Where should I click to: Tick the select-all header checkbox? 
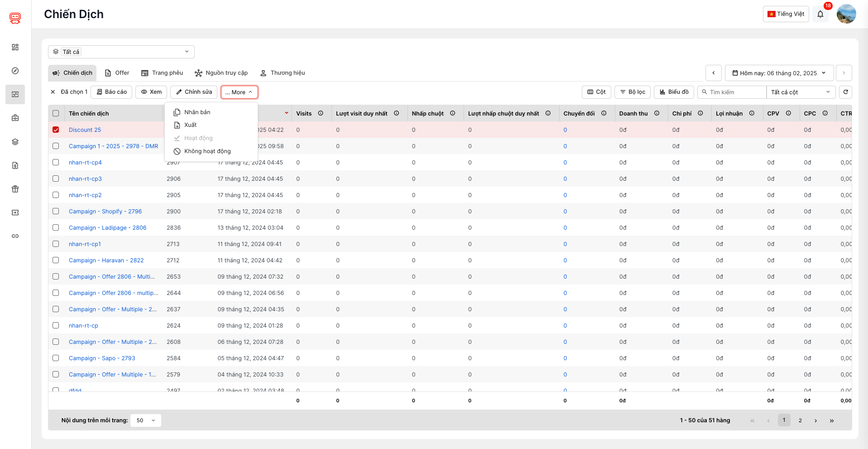click(56, 113)
